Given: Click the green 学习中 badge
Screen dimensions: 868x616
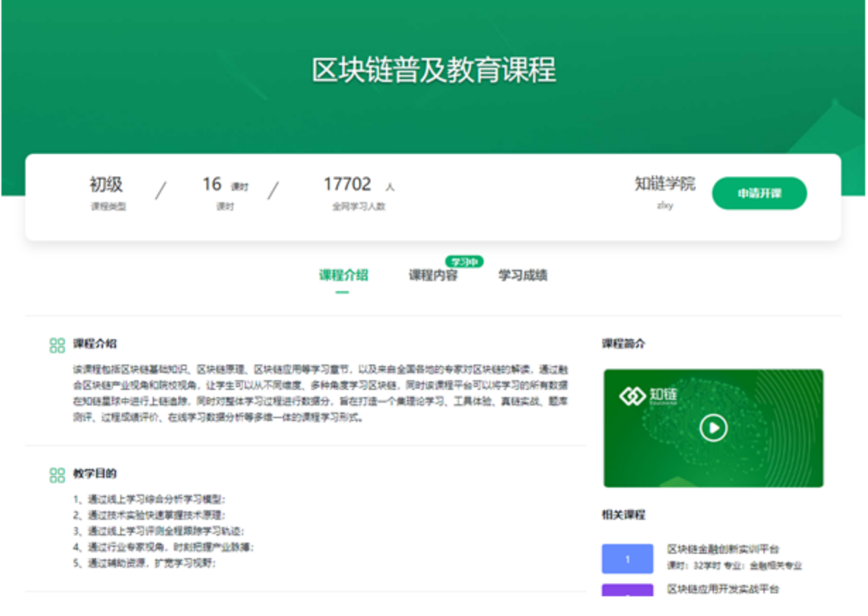Looking at the screenshot, I should click(x=464, y=262).
